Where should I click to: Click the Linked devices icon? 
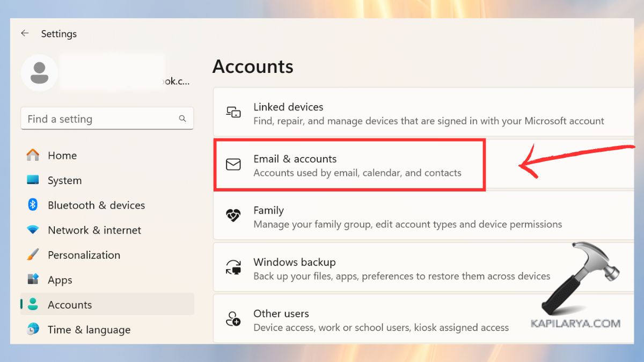click(x=233, y=113)
